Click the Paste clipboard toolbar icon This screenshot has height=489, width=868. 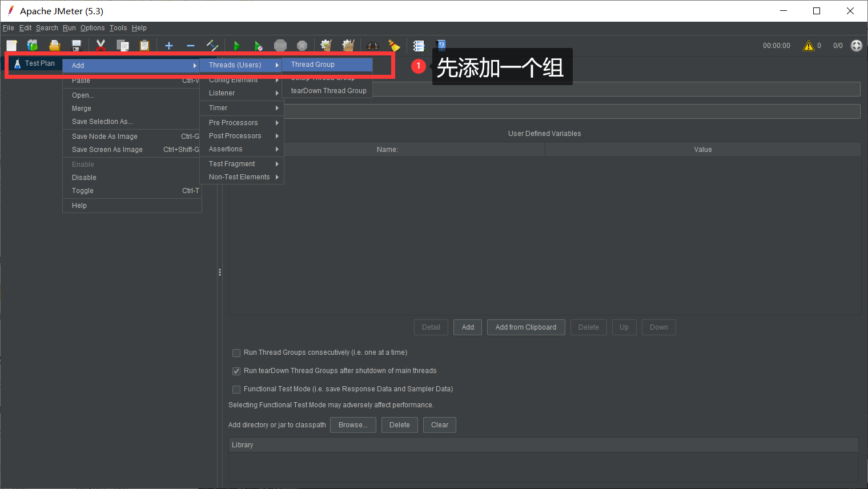[x=144, y=46]
